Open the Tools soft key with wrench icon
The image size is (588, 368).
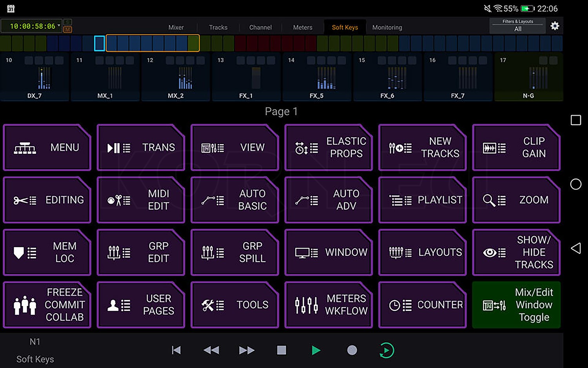coord(234,304)
